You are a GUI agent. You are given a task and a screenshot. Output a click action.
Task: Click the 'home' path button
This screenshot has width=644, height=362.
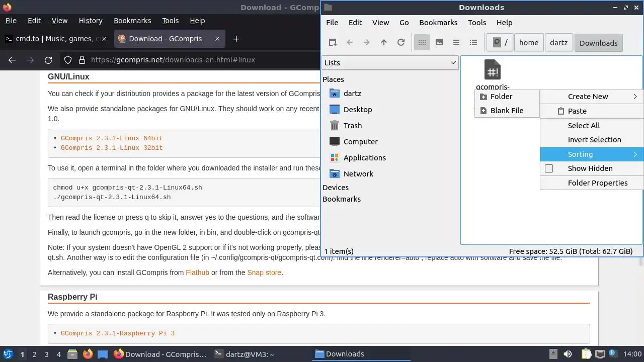click(x=529, y=43)
